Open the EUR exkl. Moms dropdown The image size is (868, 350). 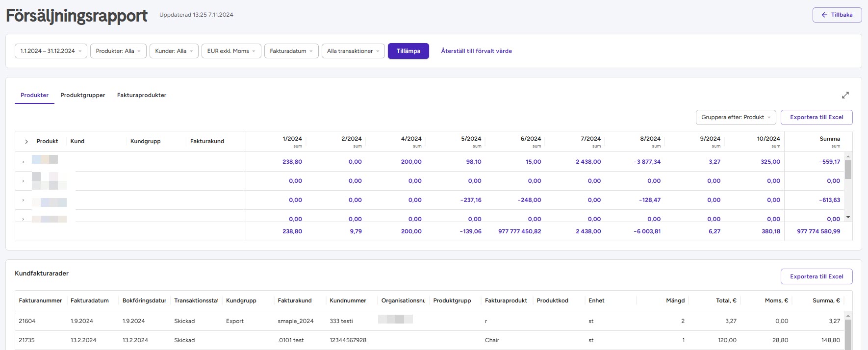point(231,51)
